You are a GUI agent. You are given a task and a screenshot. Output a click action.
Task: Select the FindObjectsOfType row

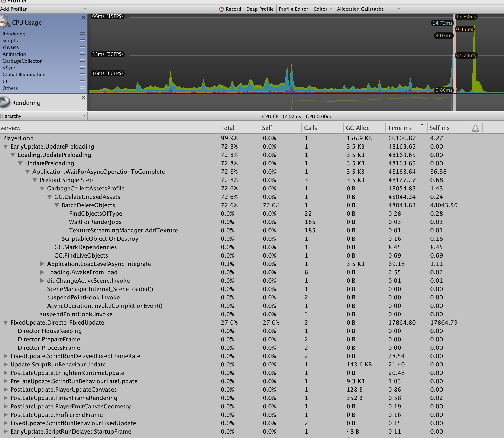point(252,213)
